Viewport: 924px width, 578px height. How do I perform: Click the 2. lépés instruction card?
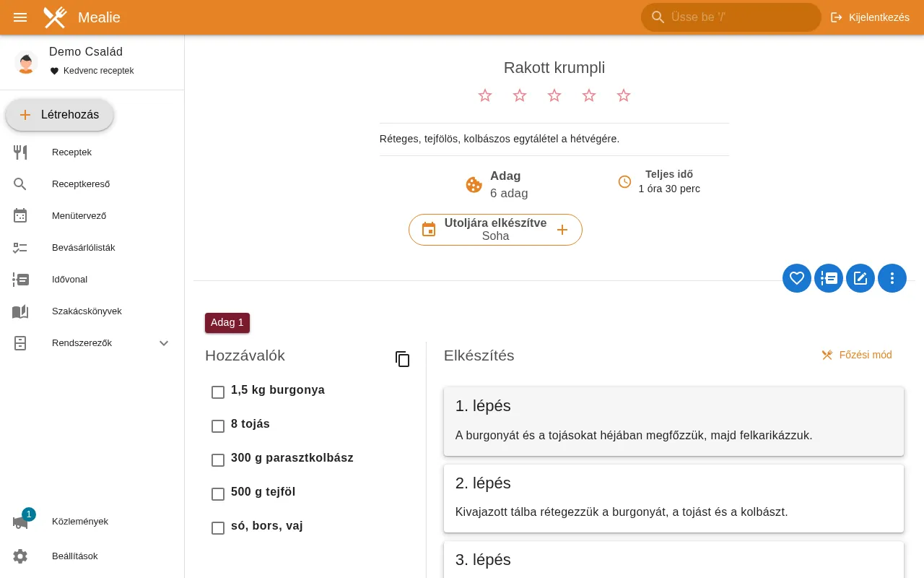[674, 499]
